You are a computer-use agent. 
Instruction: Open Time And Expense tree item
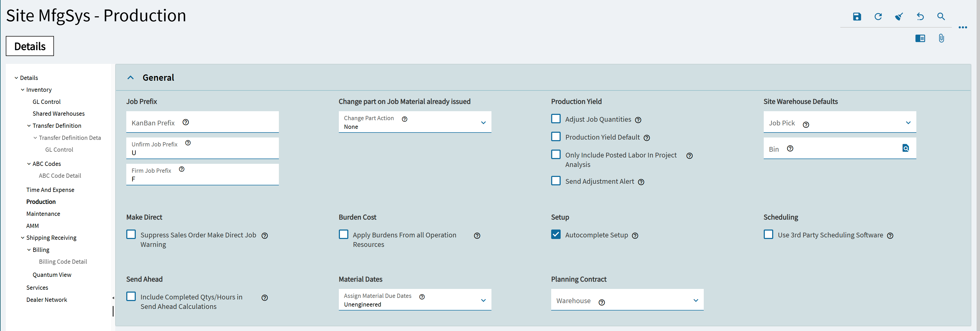50,190
